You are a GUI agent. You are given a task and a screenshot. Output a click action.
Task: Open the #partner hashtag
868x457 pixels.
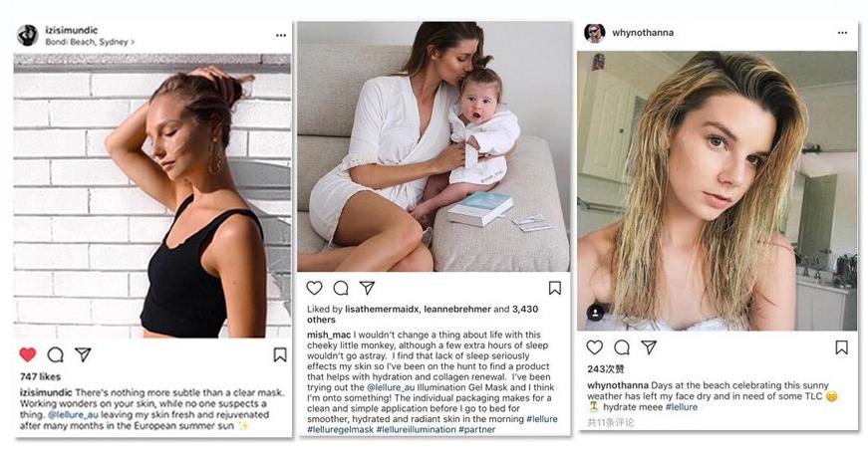(477, 429)
